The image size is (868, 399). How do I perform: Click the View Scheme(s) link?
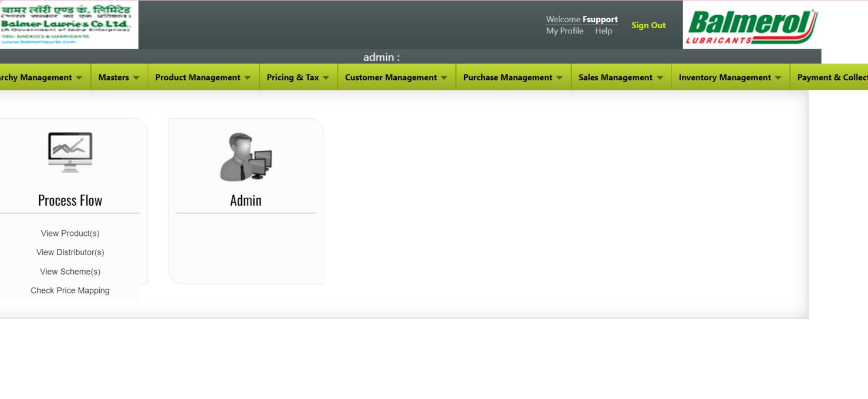click(70, 272)
